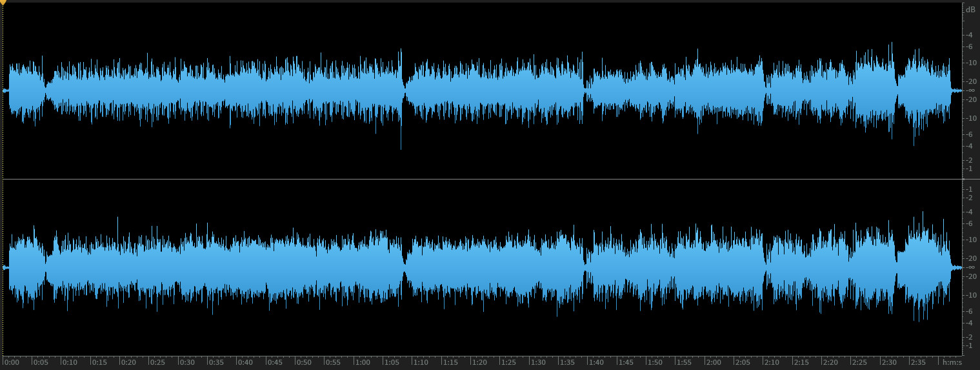Click the 0:15 time ruler label

pos(99,362)
